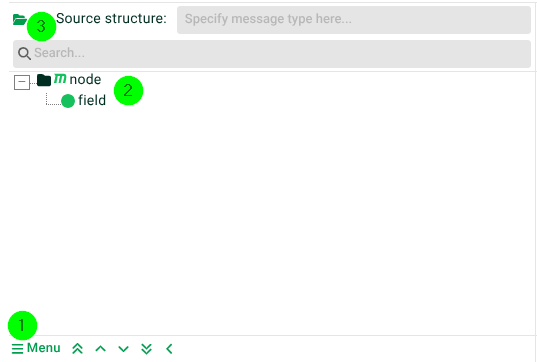The width and height of the screenshot is (537, 362).
Task: Click the double down chevron move-to-bottom icon
Action: pyautogui.click(x=147, y=349)
